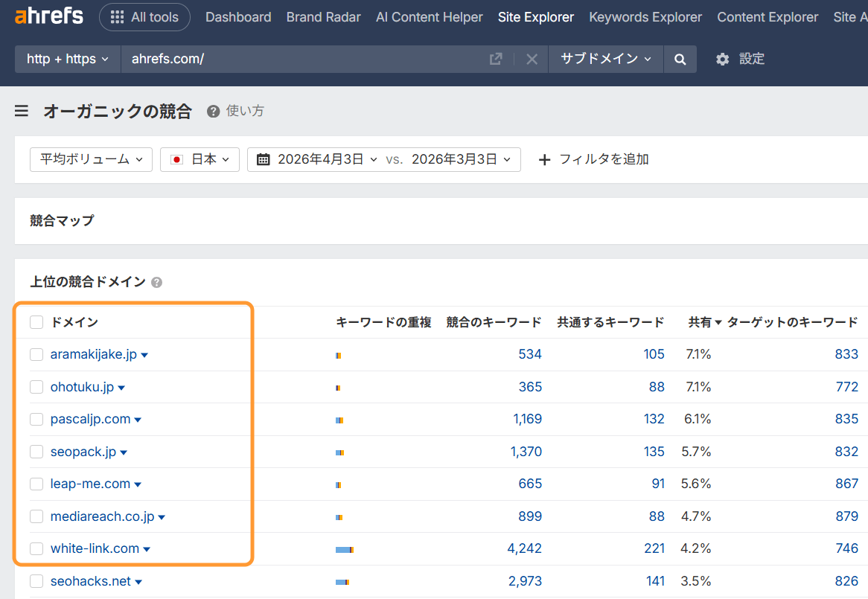Viewport: 868px width, 599px height.
Task: Go to the Dashboard menu item
Action: click(238, 17)
